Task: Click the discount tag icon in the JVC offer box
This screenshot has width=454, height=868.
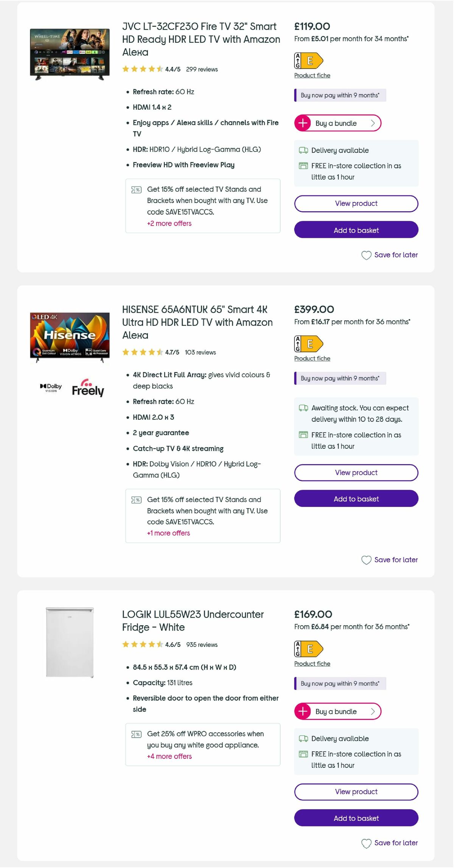Action: [136, 190]
